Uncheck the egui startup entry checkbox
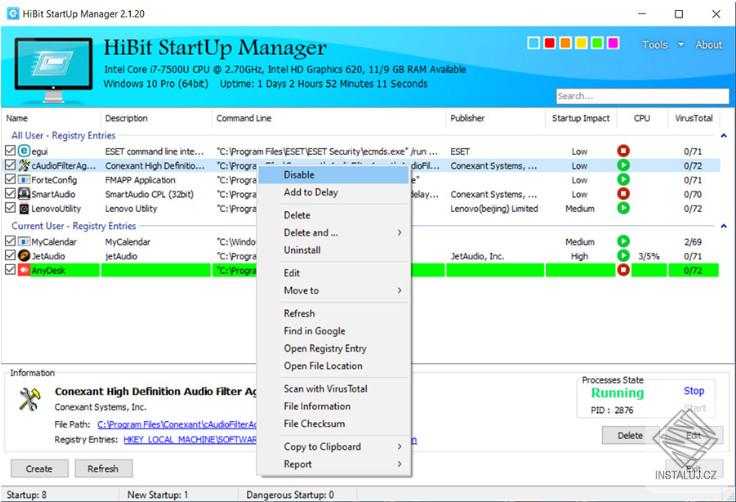Viewport: 736px width, 502px height. pos(10,151)
